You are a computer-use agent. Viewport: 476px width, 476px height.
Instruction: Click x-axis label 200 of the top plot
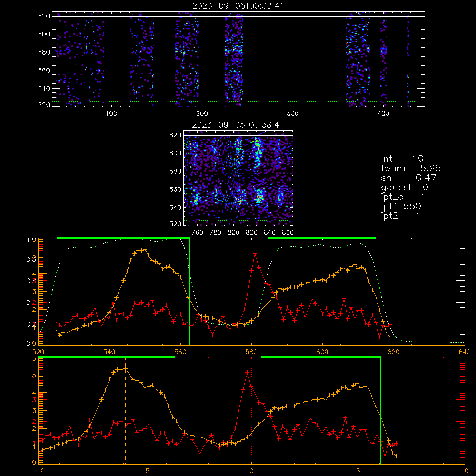(x=202, y=114)
